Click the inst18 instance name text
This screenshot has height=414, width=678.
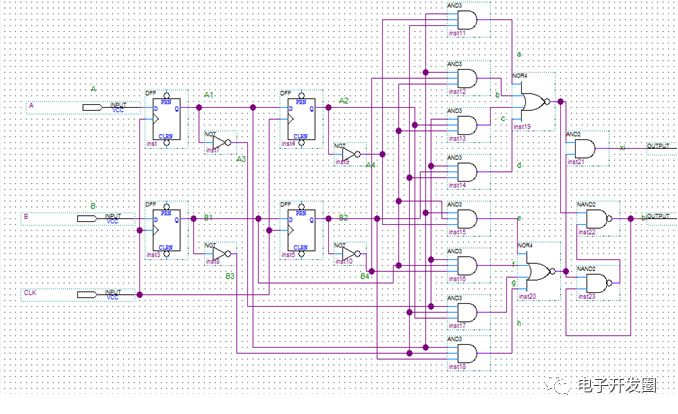coord(457,366)
